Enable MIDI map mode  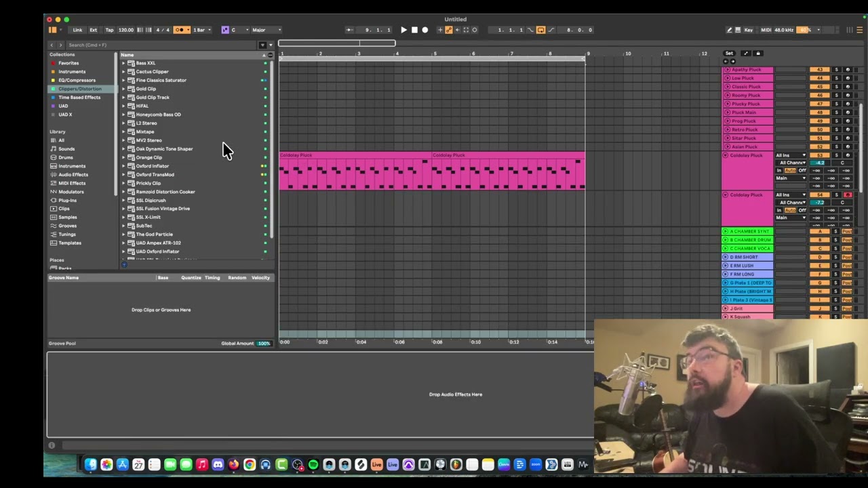766,30
